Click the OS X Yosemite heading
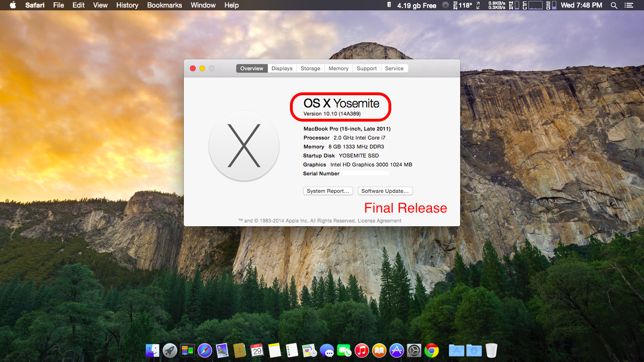Screen dimensions: 644x362 click(341, 103)
